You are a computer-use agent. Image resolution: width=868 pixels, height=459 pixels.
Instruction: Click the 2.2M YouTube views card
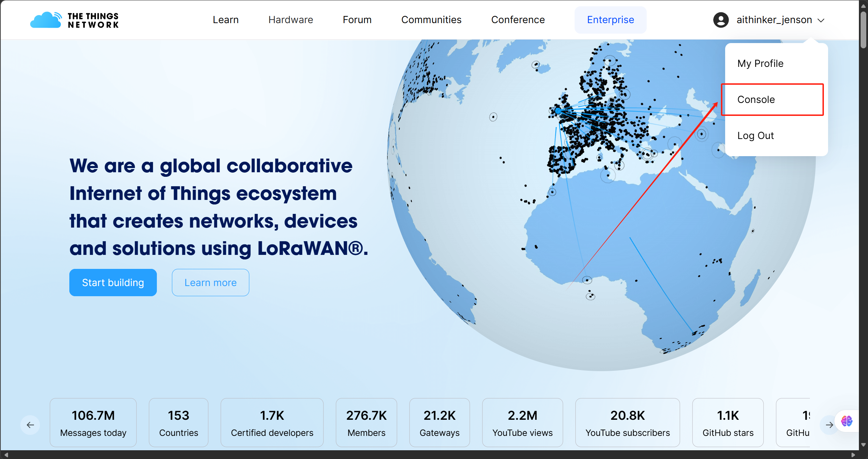coord(523,423)
